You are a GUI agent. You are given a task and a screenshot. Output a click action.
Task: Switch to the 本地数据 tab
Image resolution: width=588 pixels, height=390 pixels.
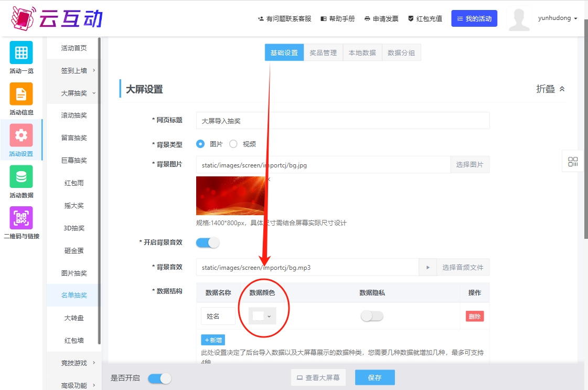pyautogui.click(x=362, y=52)
